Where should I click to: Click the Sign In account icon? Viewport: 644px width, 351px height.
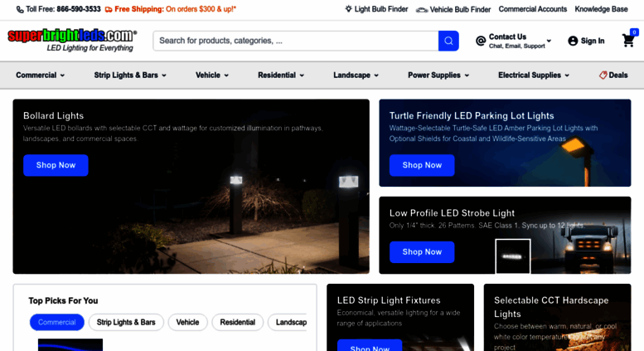[x=573, y=41]
